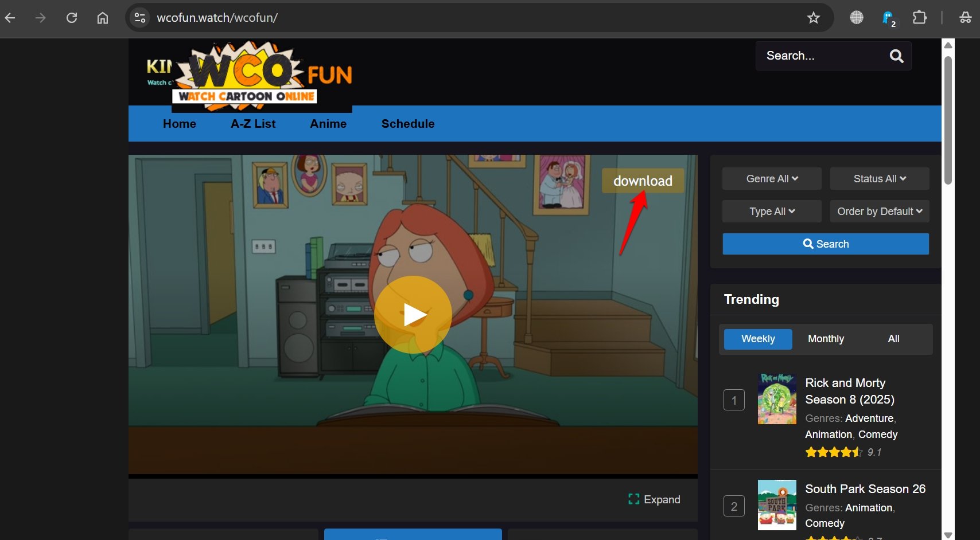This screenshot has width=980, height=540.
Task: Open site information icon in address bar
Action: [140, 18]
